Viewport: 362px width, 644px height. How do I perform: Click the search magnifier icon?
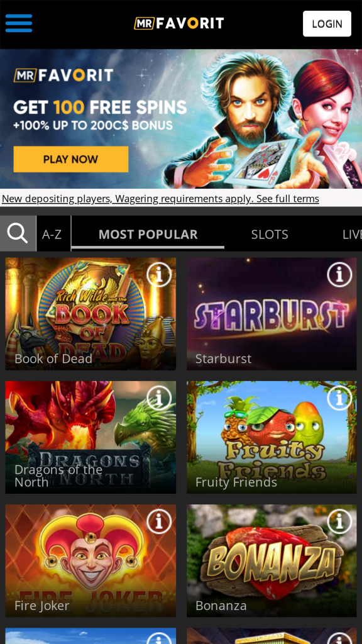point(18,233)
